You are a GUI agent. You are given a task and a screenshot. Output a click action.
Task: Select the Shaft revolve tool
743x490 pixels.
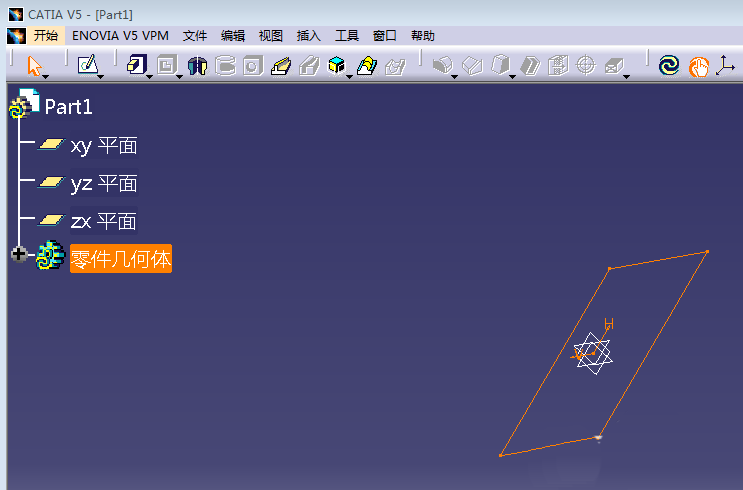(197, 65)
